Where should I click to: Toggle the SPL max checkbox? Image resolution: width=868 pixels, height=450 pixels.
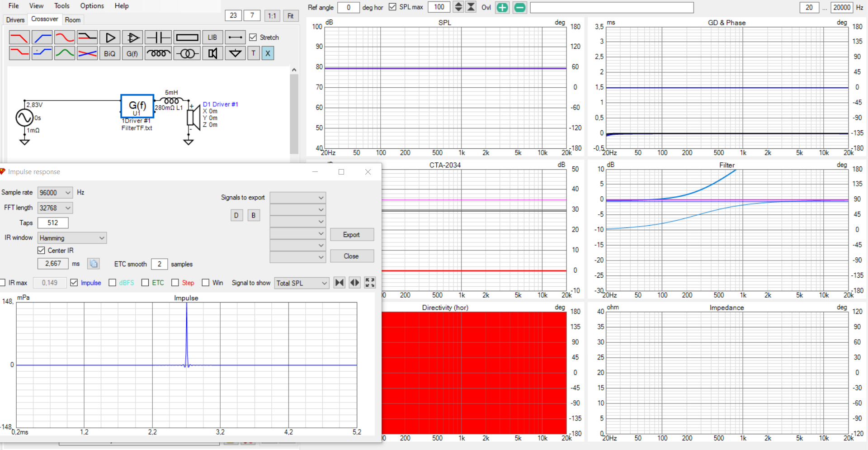point(392,7)
